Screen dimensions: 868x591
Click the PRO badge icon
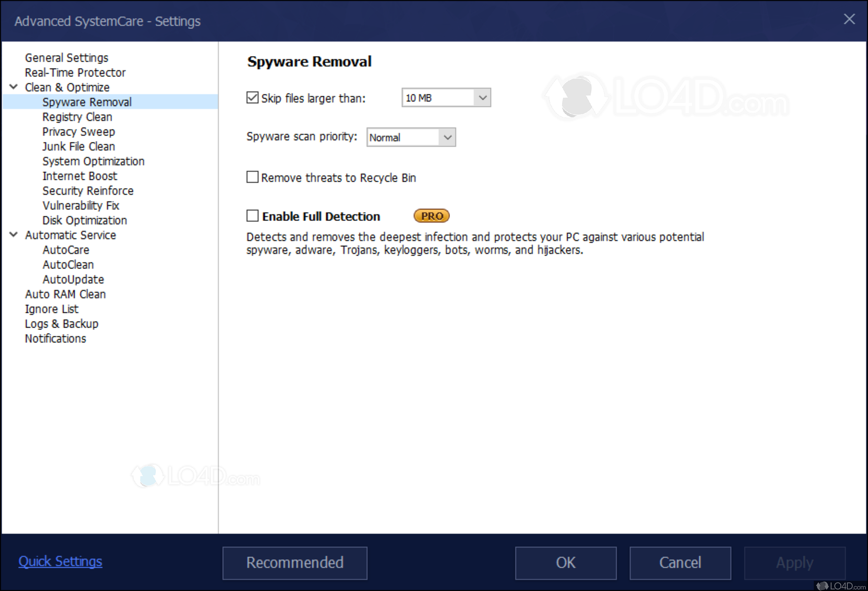pyautogui.click(x=431, y=216)
